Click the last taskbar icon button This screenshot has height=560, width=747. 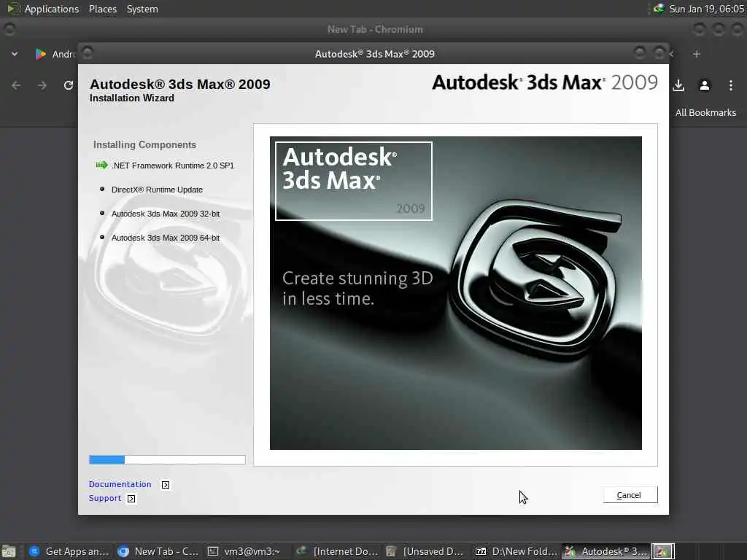(662, 551)
